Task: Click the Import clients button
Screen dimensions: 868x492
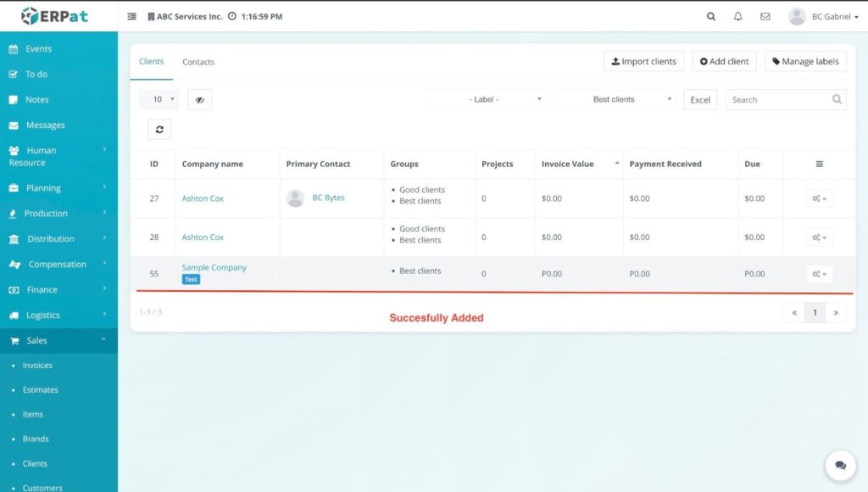Action: (x=643, y=62)
